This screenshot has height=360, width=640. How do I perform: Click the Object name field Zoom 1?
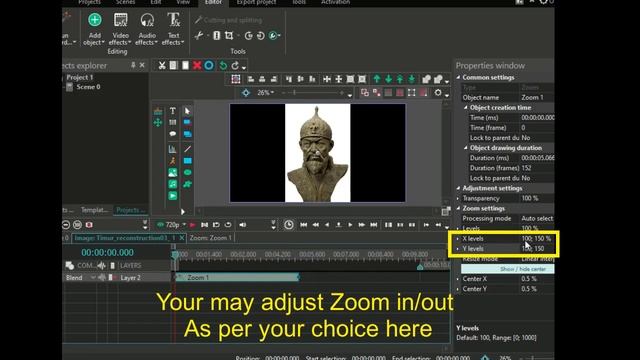click(537, 97)
